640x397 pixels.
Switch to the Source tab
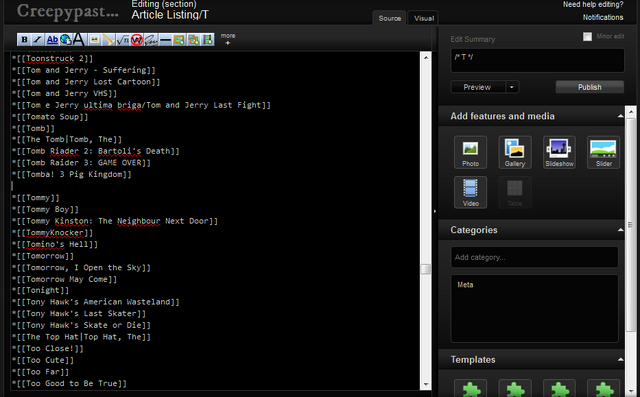pyautogui.click(x=389, y=18)
